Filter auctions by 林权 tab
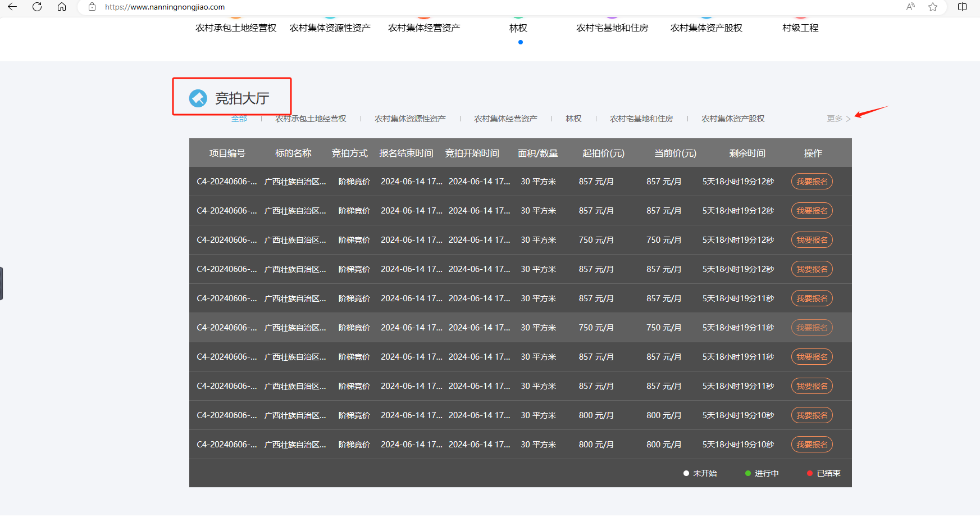The height and width of the screenshot is (521, 980). [573, 119]
